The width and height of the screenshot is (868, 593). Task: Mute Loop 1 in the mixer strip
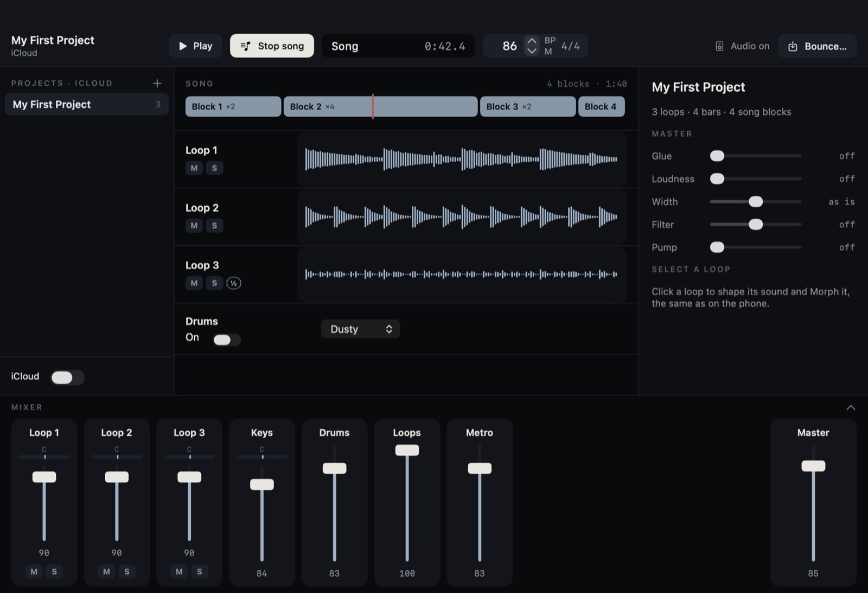click(34, 571)
